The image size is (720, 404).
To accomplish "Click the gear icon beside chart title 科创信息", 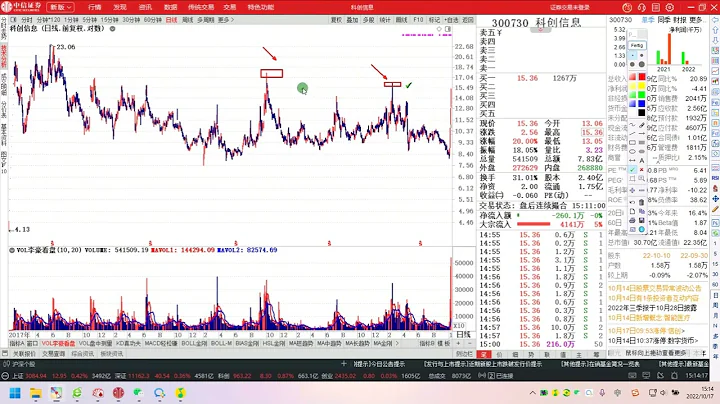I will tap(112, 28).
